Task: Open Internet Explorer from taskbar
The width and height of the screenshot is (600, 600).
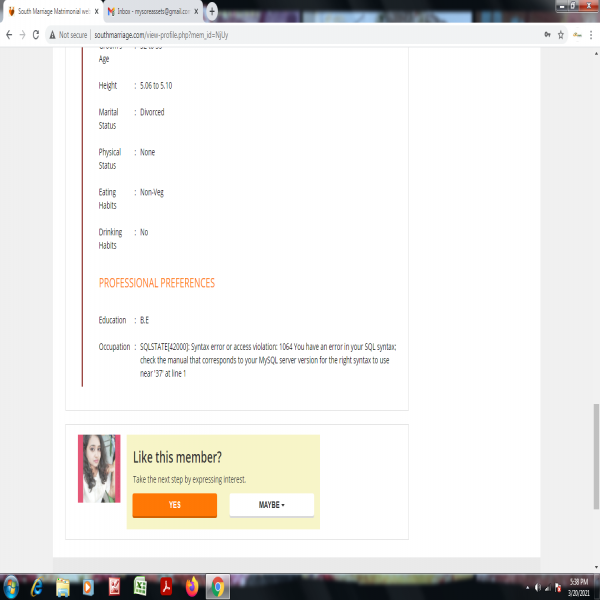Action: pos(37,585)
